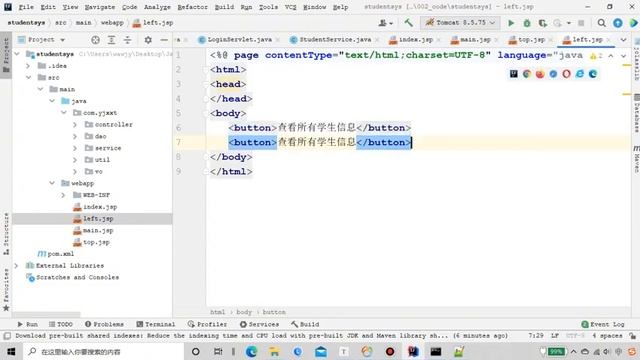The width and height of the screenshot is (640, 360).
Task: Click line position 7:29 in status bar
Action: [x=536, y=336]
